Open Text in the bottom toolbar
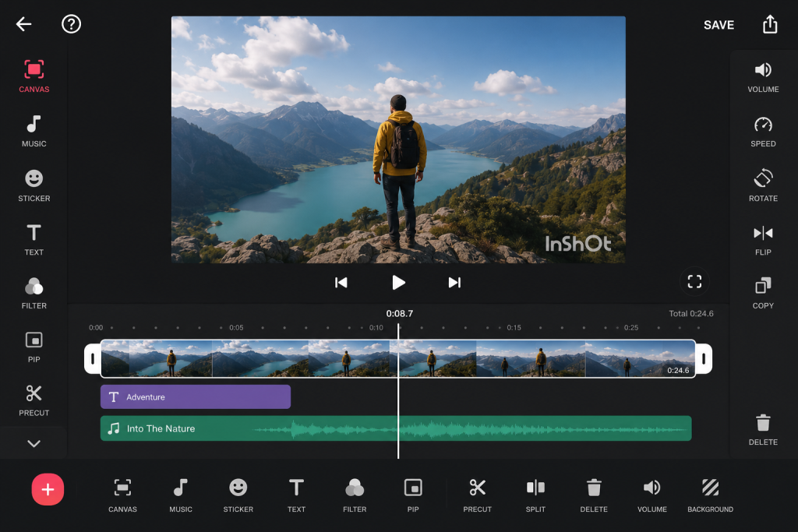This screenshot has height=532, width=798. point(296,495)
